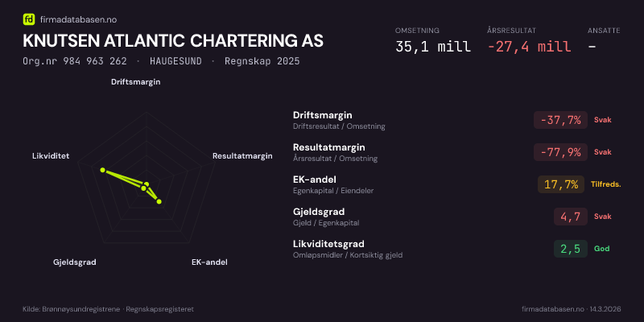
Task: Click the Org.nr 984 963 262 text
Action: coord(75,61)
